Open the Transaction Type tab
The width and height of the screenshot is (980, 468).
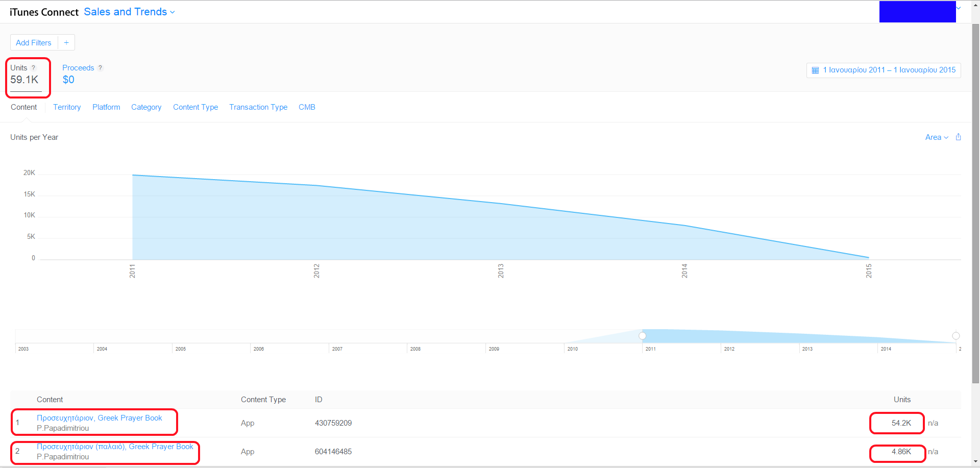pyautogui.click(x=258, y=107)
